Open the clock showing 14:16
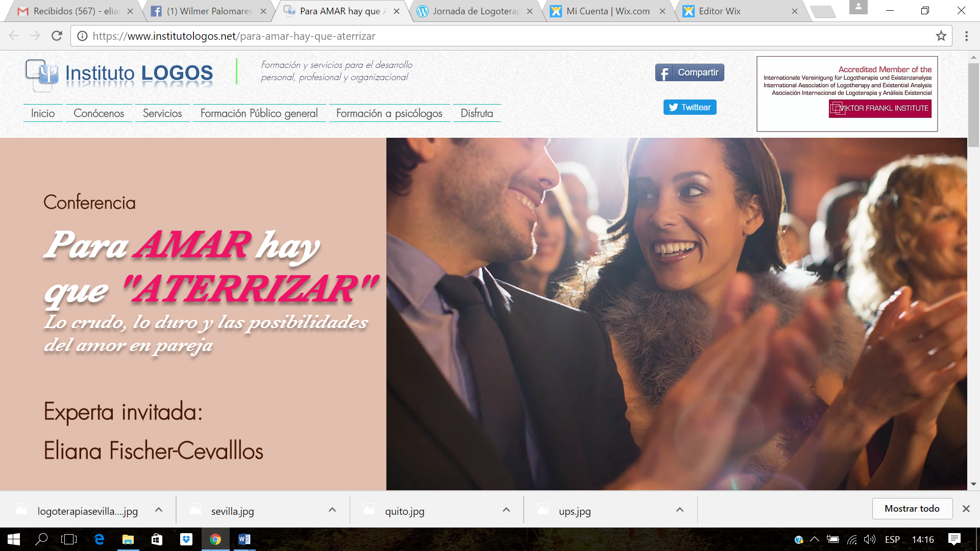 coord(923,539)
